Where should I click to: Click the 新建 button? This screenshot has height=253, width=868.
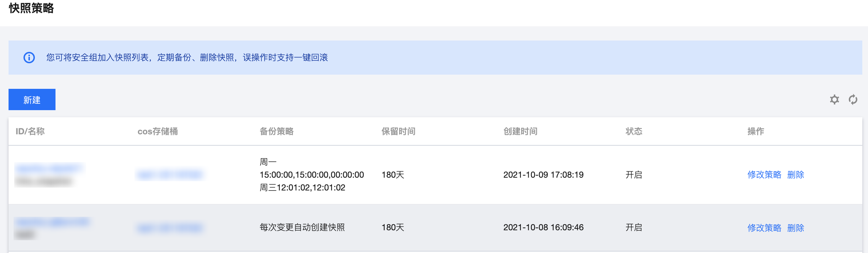tap(32, 99)
